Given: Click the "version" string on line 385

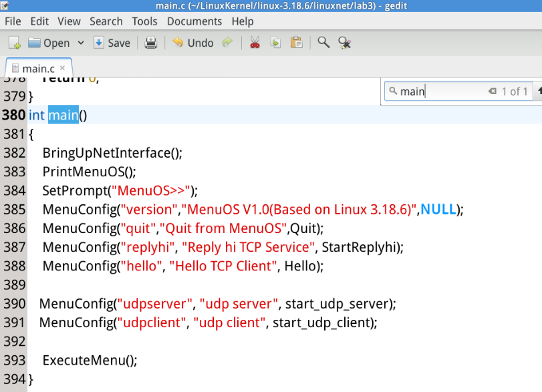Looking at the screenshot, I should pyautogui.click(x=148, y=209).
